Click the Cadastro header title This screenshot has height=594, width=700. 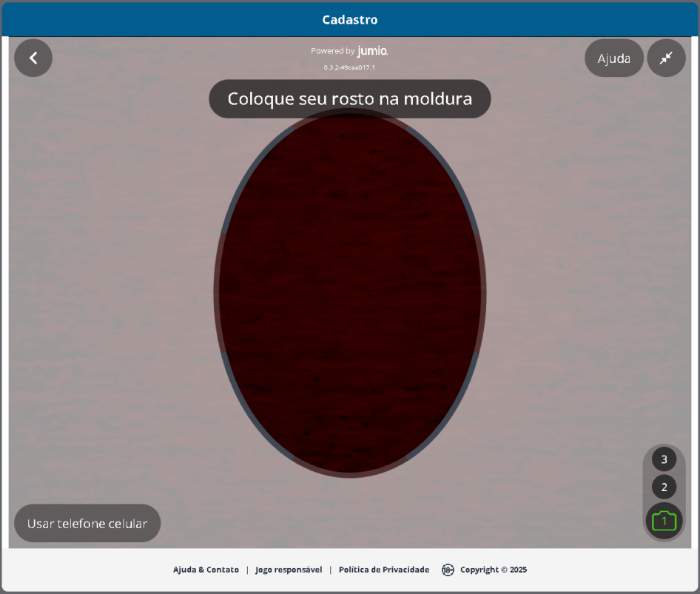pos(350,20)
